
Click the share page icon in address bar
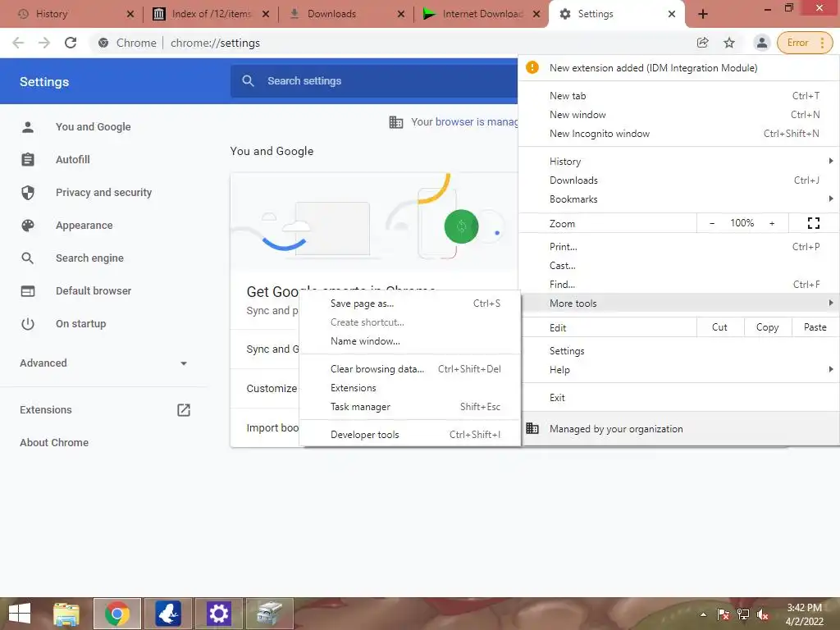(x=702, y=43)
